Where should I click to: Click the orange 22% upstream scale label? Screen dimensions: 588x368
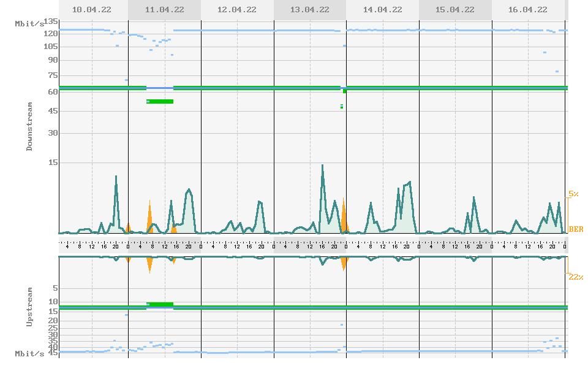[x=575, y=277]
